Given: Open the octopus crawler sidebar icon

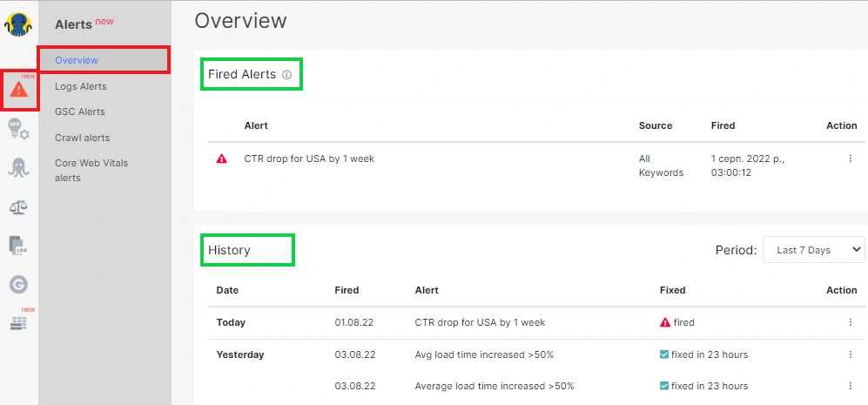Looking at the screenshot, I should [18, 167].
